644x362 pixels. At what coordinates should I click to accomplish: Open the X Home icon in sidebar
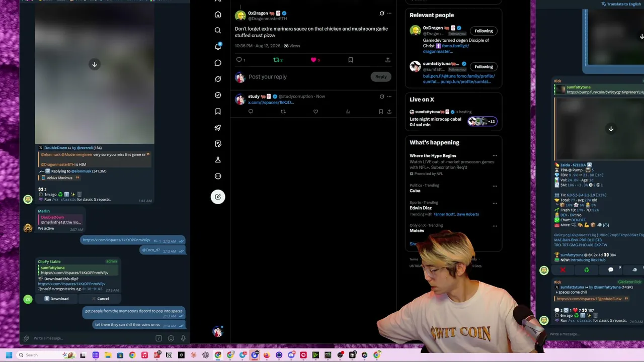[218, 14]
